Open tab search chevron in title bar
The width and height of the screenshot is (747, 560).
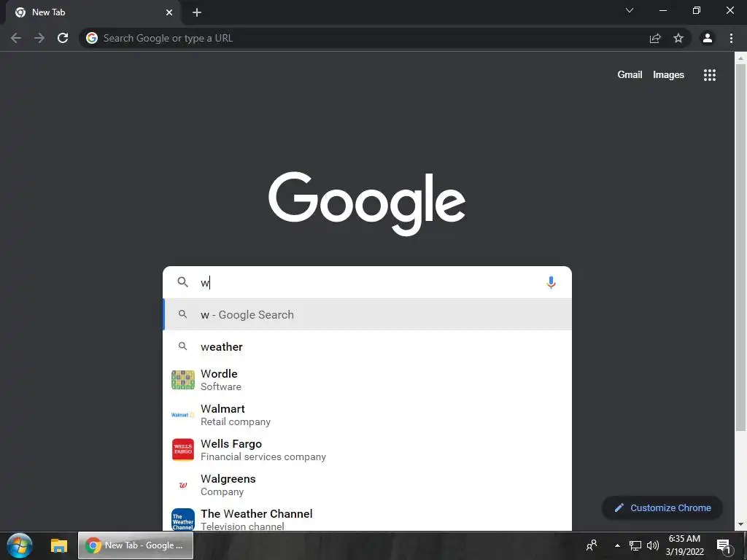pos(630,10)
